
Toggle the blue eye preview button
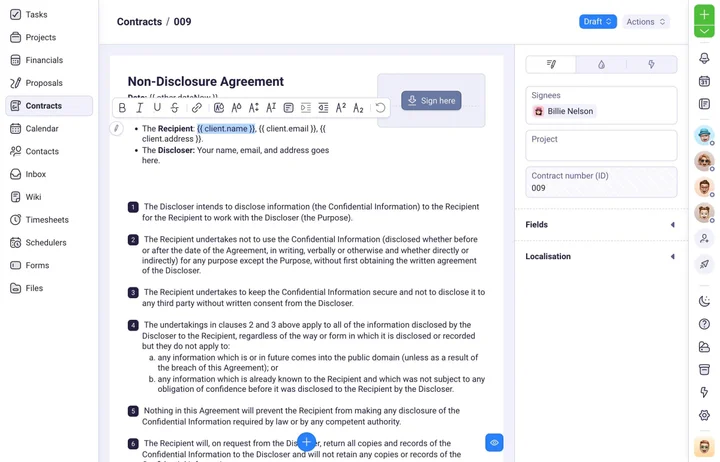[494, 442]
